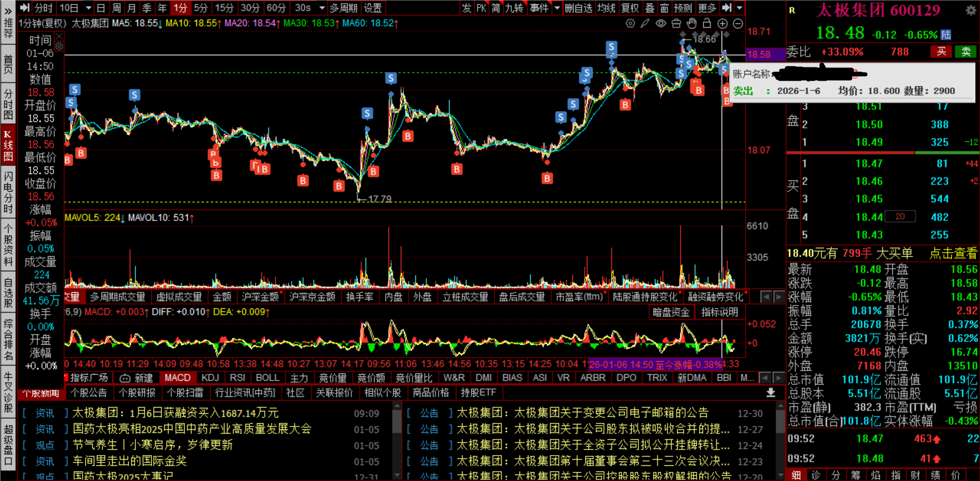Open the 持股ETF tab
Image resolution: width=980 pixels, height=481 pixels.
(x=478, y=393)
